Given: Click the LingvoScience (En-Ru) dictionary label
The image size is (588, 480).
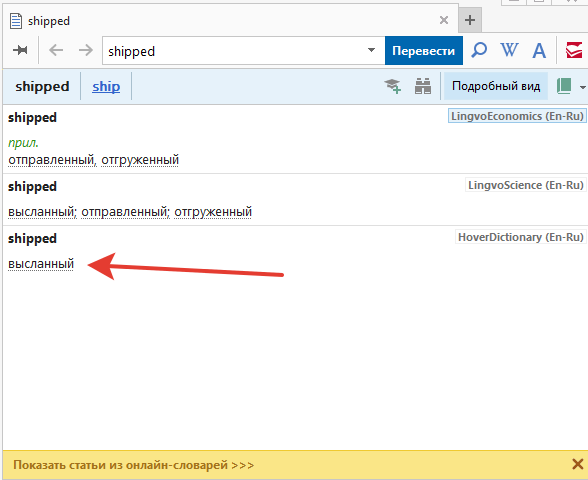Looking at the screenshot, I should point(526,185).
